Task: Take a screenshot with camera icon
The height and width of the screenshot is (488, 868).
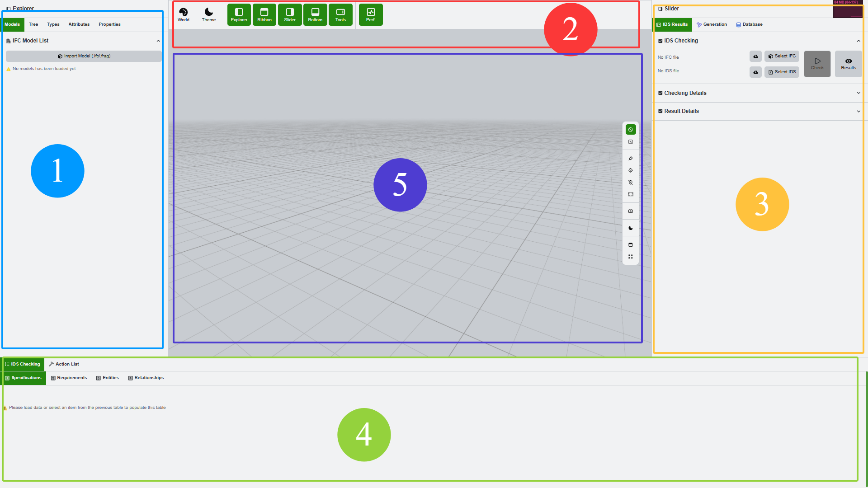Action: (x=631, y=211)
